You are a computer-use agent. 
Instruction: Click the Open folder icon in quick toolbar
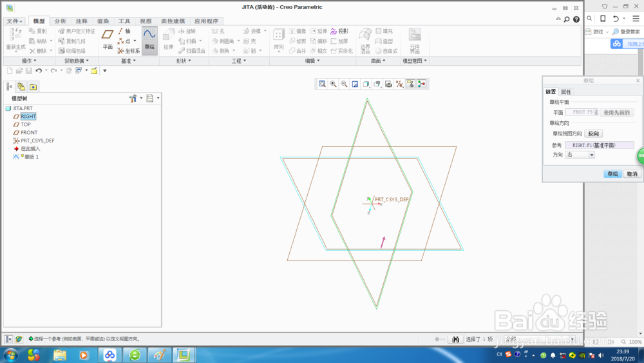coord(19,71)
